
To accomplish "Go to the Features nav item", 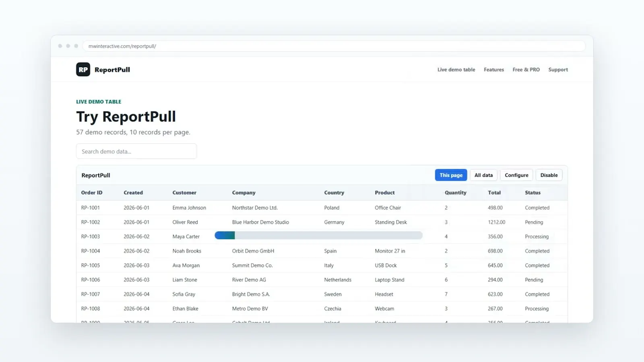I will pyautogui.click(x=494, y=70).
